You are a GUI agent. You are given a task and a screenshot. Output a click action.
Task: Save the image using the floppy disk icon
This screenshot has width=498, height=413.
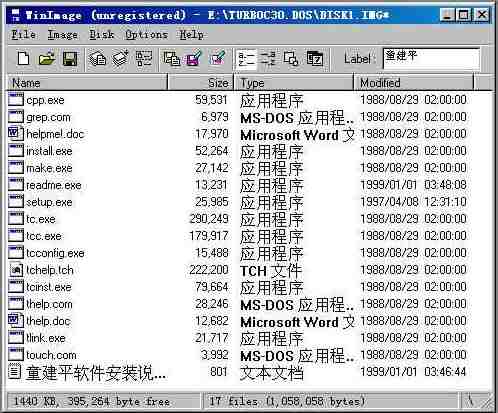70,59
